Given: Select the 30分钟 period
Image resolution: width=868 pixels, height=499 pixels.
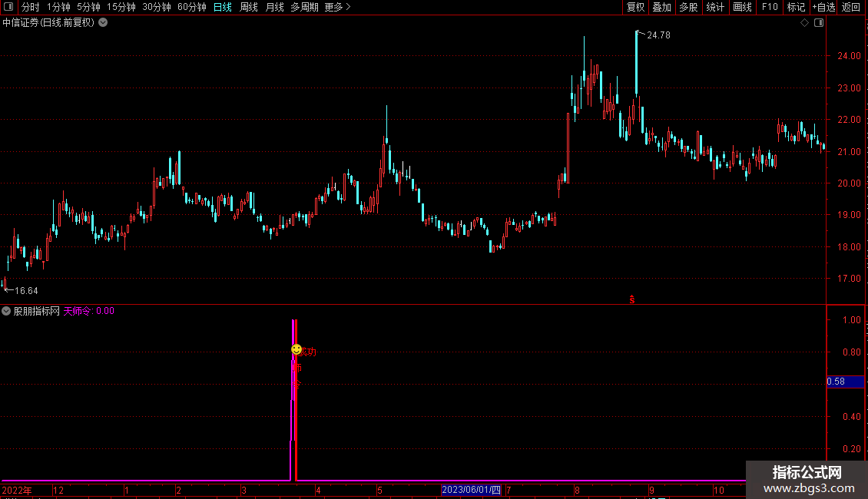Looking at the screenshot, I should tap(157, 7).
